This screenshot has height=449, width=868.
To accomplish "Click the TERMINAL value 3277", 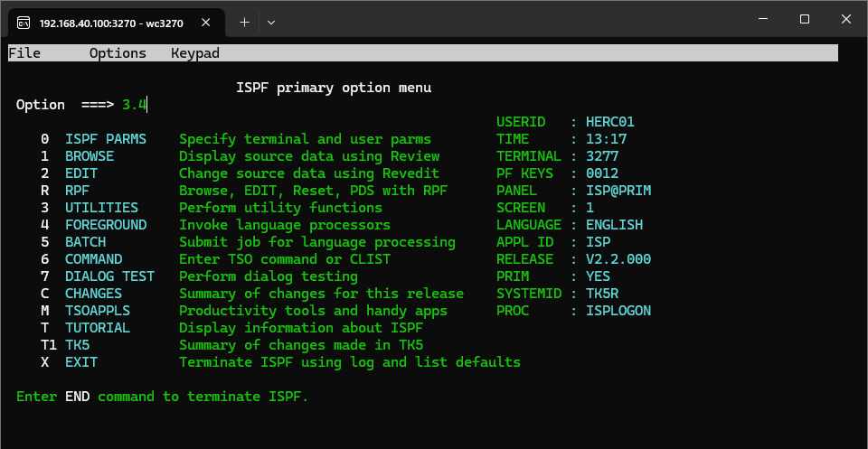I will (602, 156).
